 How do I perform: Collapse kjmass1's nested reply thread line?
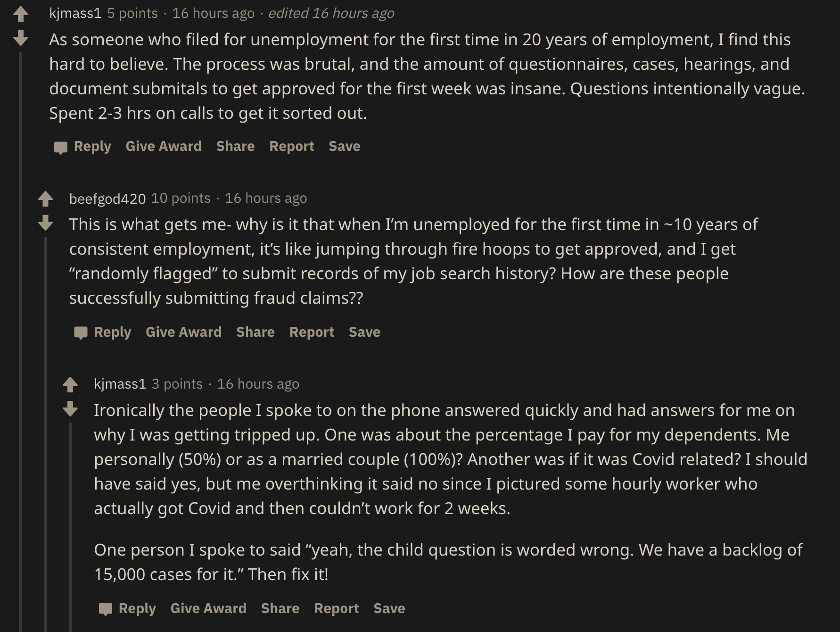[70, 519]
